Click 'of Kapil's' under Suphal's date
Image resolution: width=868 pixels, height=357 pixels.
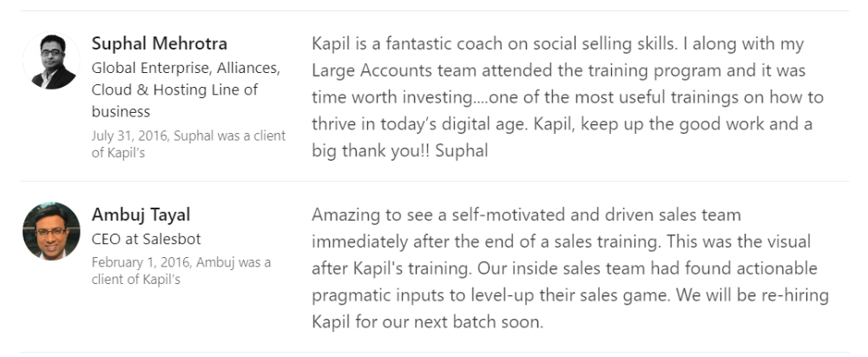pos(118,153)
